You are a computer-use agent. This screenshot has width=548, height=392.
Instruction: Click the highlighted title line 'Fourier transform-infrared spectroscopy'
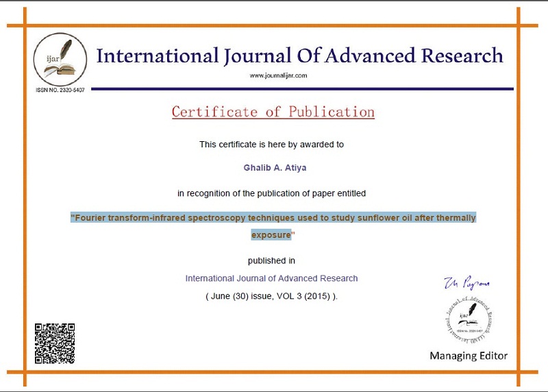coord(273,218)
